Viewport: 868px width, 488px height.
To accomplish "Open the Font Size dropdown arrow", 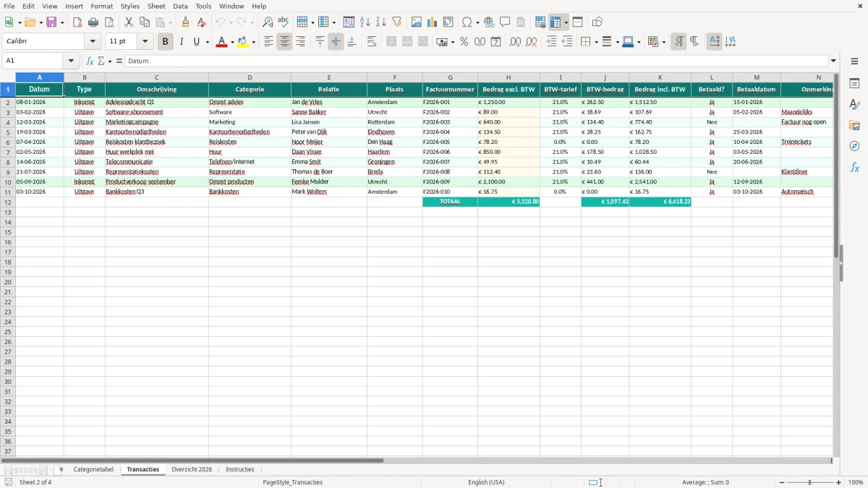I will click(x=145, y=42).
